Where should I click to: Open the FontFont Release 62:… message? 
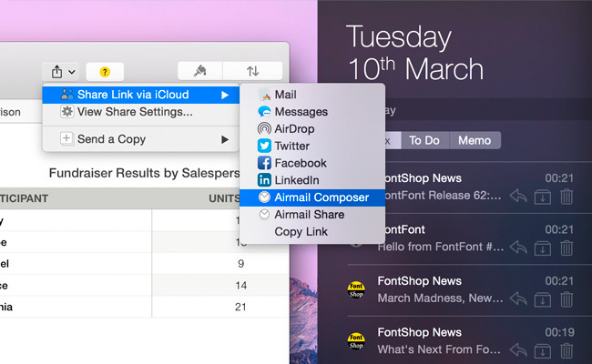click(x=442, y=196)
